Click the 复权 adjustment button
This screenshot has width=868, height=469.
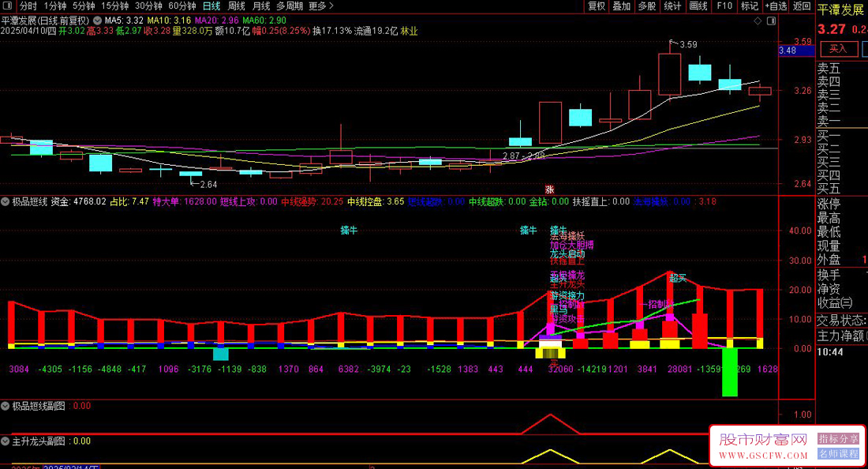[x=597, y=6]
